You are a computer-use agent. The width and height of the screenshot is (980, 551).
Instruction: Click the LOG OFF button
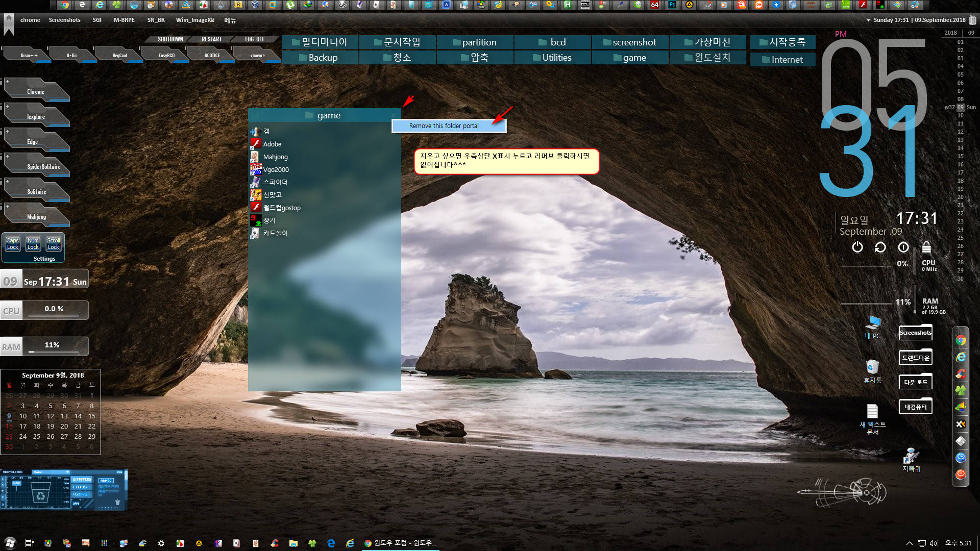(x=255, y=39)
